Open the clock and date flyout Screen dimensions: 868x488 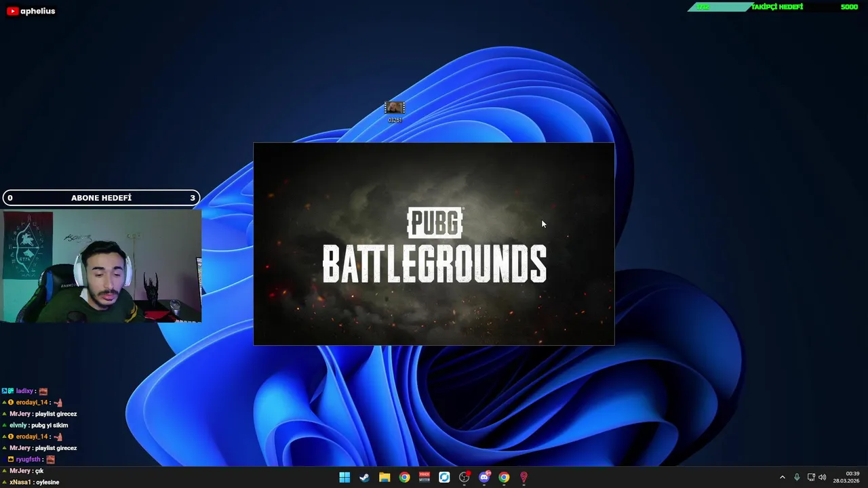846,477
